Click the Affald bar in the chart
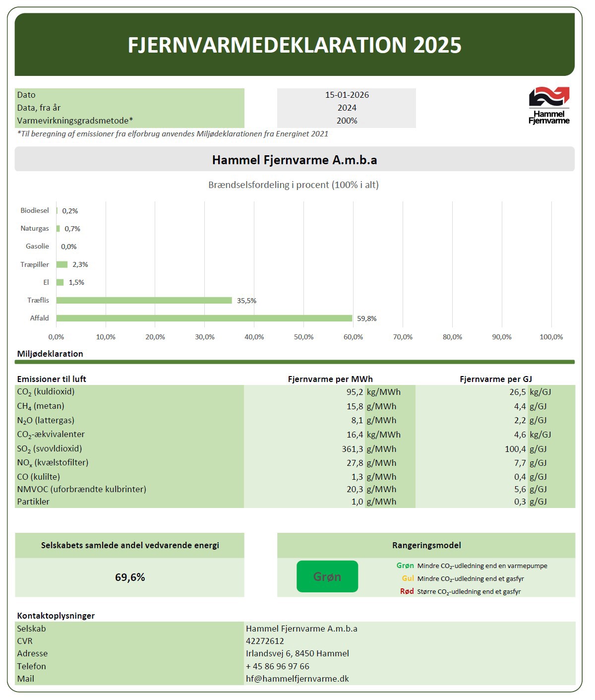This screenshot has width=595, height=700. [204, 318]
